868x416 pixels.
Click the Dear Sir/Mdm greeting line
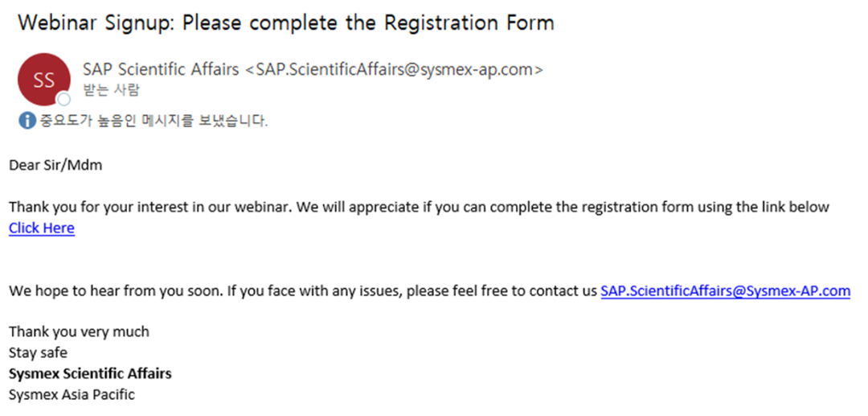[55, 165]
